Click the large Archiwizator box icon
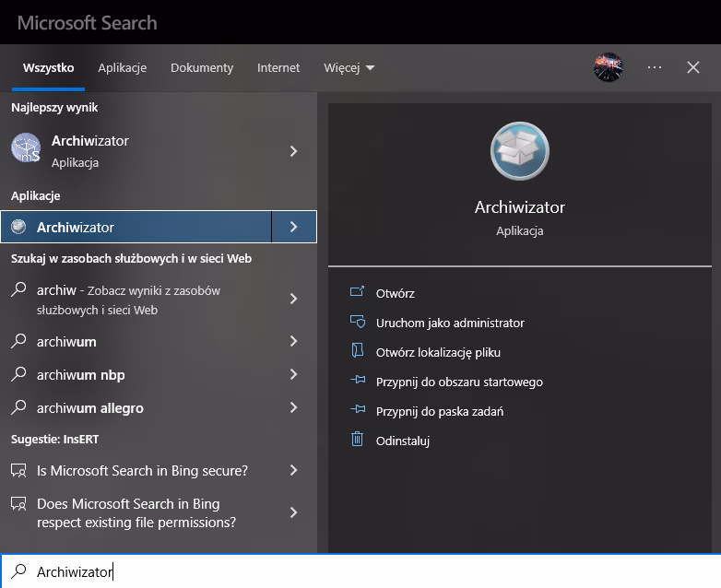The image size is (721, 588). (x=520, y=151)
